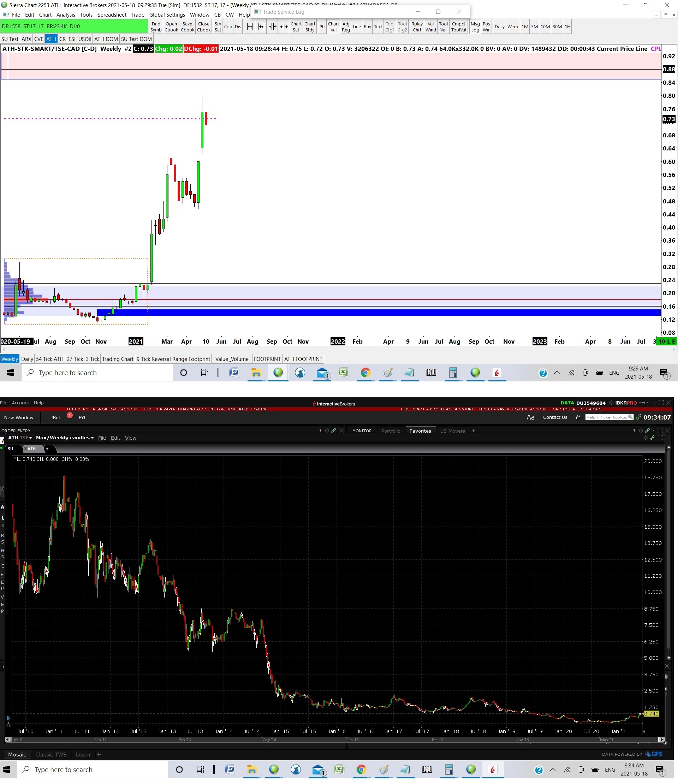Activate the Ray drawing tool

367,27
